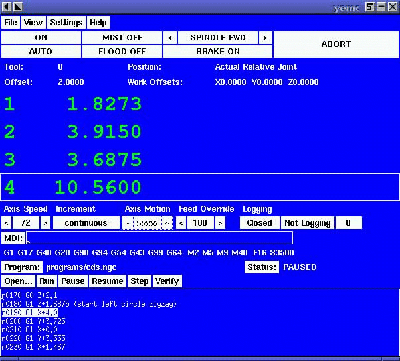The image size is (400, 361).
Task: Click the program file path text
Action: point(81,267)
